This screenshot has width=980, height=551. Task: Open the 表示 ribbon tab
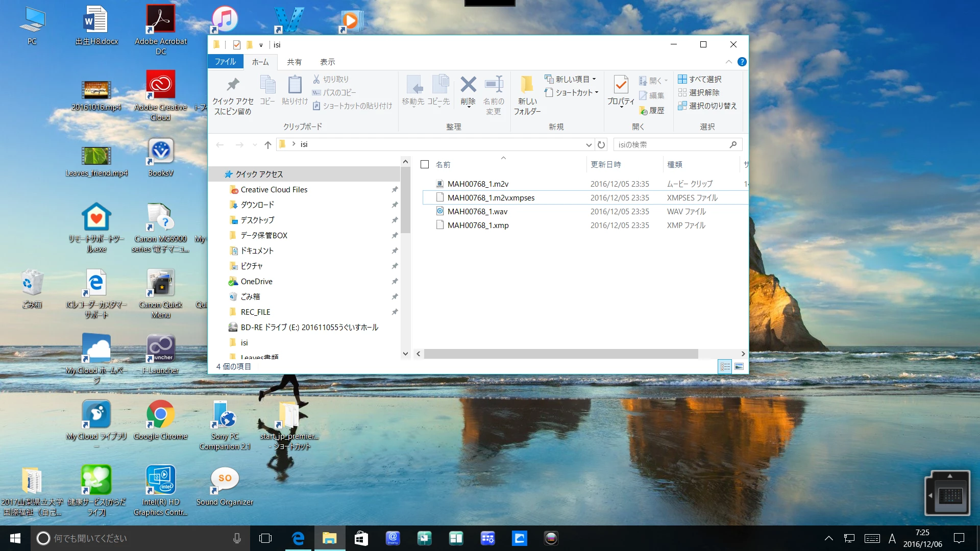point(327,62)
